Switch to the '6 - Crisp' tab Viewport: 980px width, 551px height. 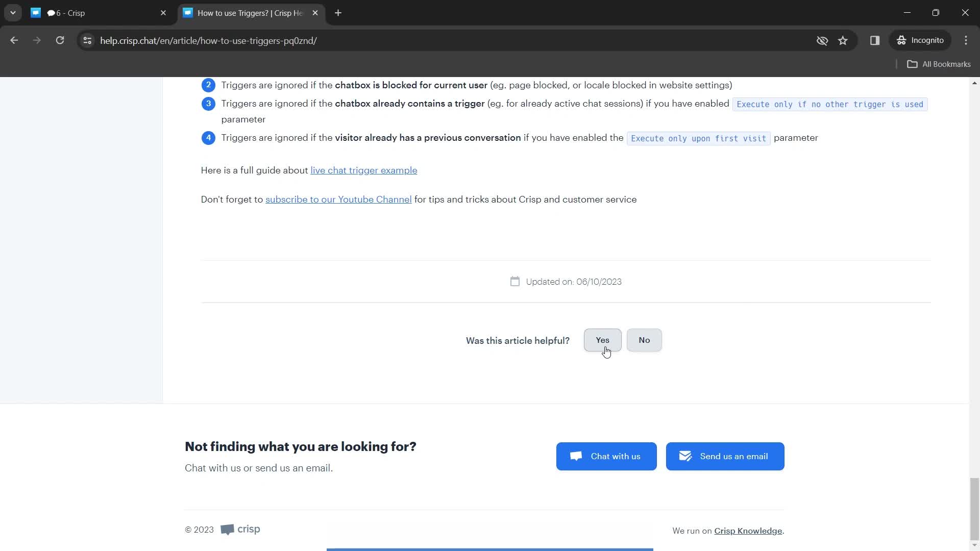99,13
